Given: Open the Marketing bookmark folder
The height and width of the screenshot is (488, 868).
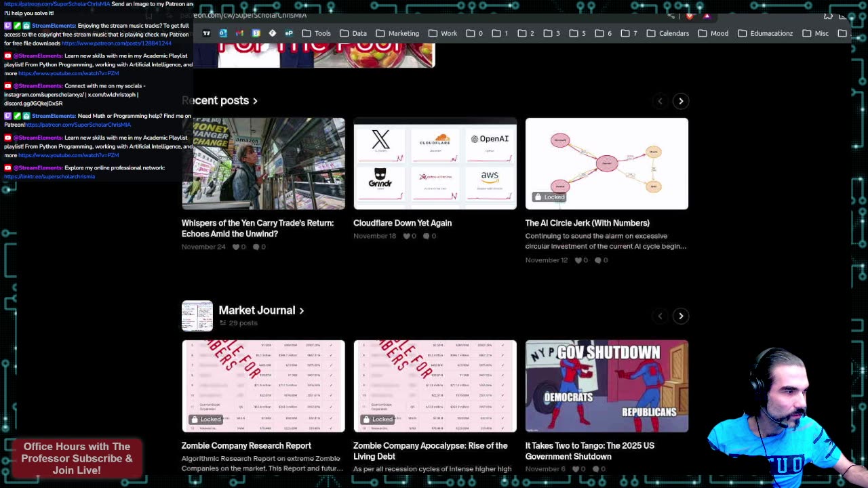Looking at the screenshot, I should (x=397, y=33).
